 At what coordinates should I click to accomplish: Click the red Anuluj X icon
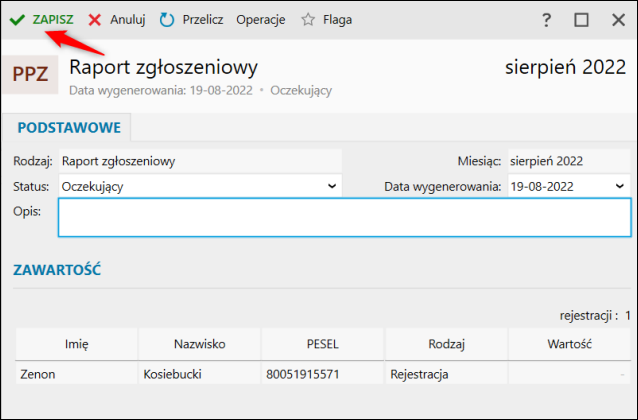[94, 19]
